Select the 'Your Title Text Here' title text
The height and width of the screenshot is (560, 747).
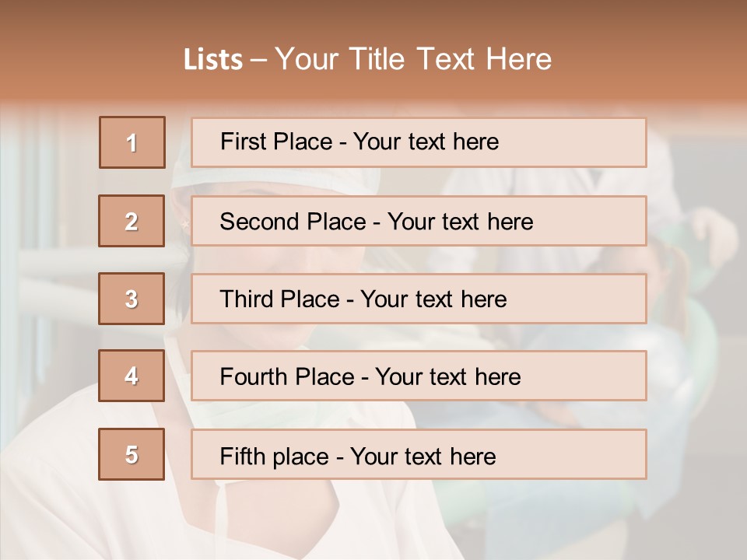pos(413,59)
